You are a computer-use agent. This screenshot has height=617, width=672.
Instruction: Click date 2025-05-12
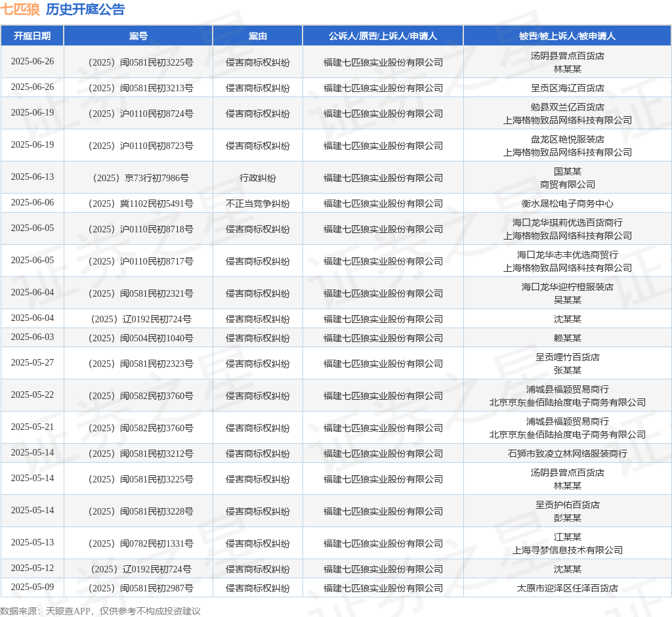[x=33, y=568]
